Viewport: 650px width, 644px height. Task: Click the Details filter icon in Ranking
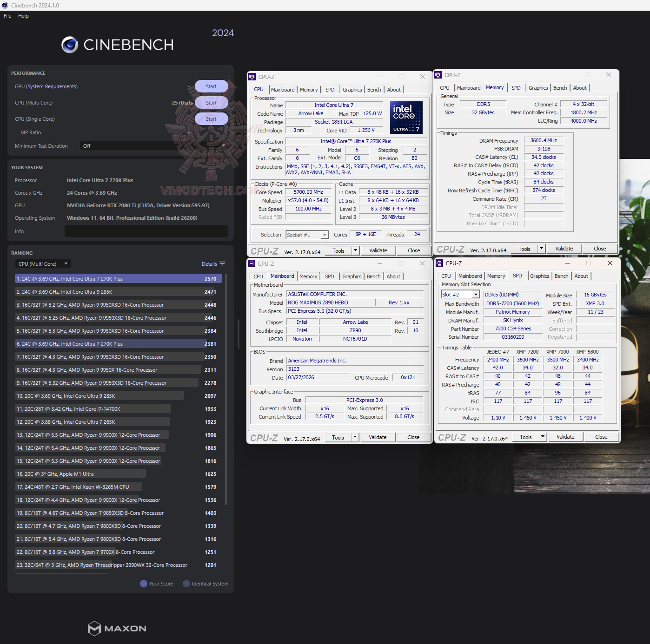tap(222, 264)
